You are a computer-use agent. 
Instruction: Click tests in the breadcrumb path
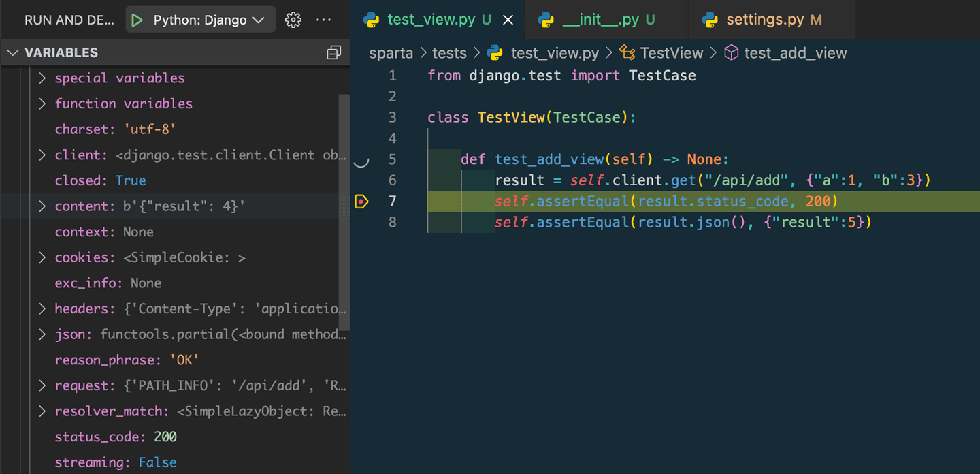(450, 52)
